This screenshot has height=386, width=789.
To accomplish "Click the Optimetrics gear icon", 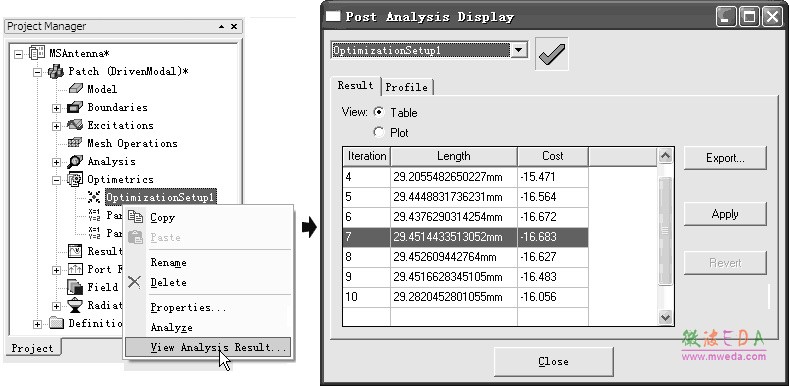I will point(75,179).
